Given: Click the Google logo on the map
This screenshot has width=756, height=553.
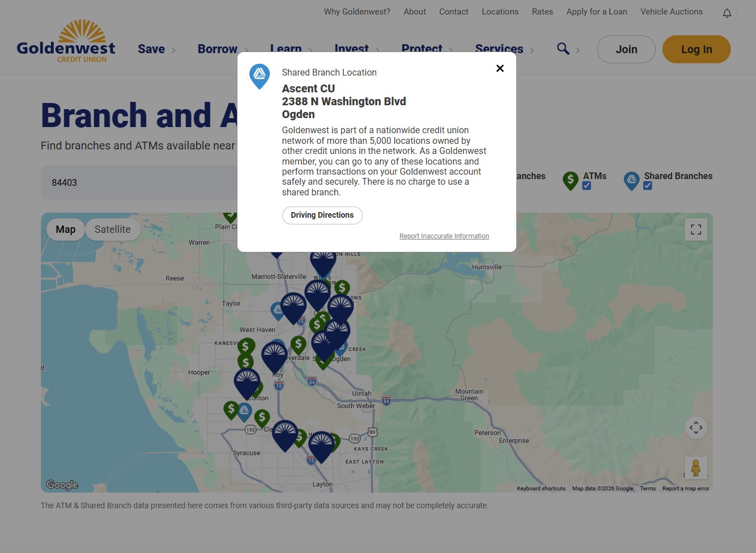Looking at the screenshot, I should 61,484.
